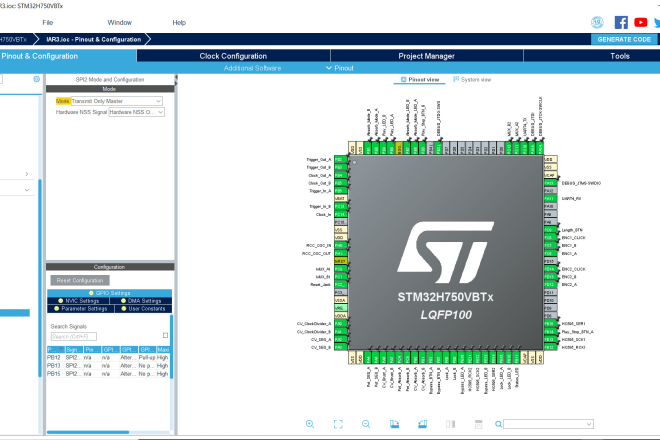
Task: Select the Clock_Out_A pin on the chip
Action: tap(341, 175)
